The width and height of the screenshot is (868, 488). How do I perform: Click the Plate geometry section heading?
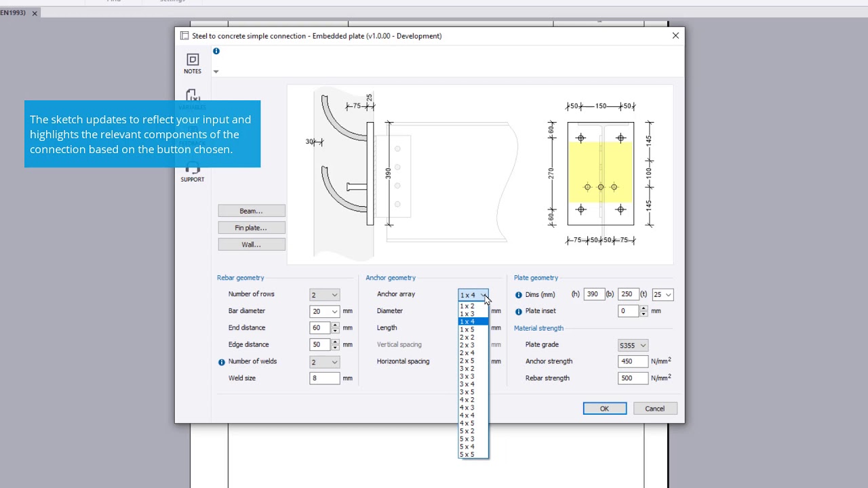(536, 278)
